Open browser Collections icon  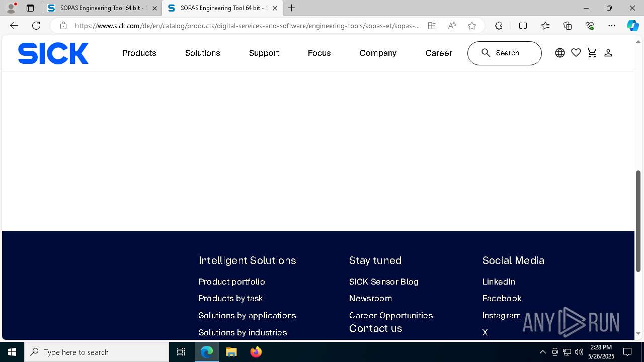point(568,26)
